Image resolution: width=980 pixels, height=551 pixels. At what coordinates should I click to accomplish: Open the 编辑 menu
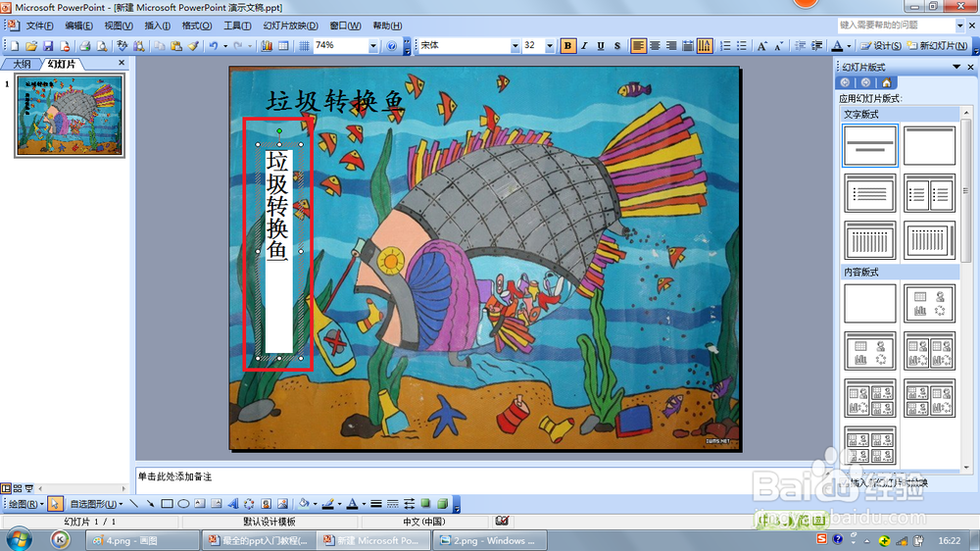tap(78, 25)
